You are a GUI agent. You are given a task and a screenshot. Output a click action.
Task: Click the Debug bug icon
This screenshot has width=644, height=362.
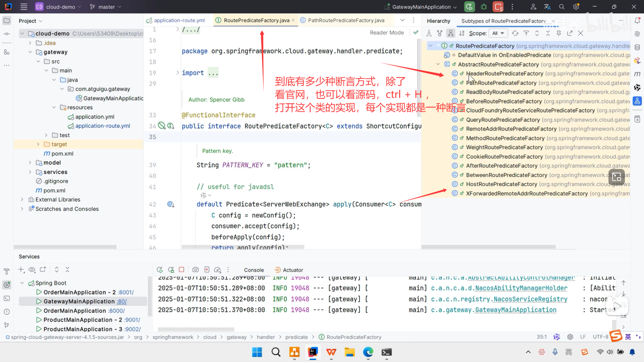pos(484,7)
